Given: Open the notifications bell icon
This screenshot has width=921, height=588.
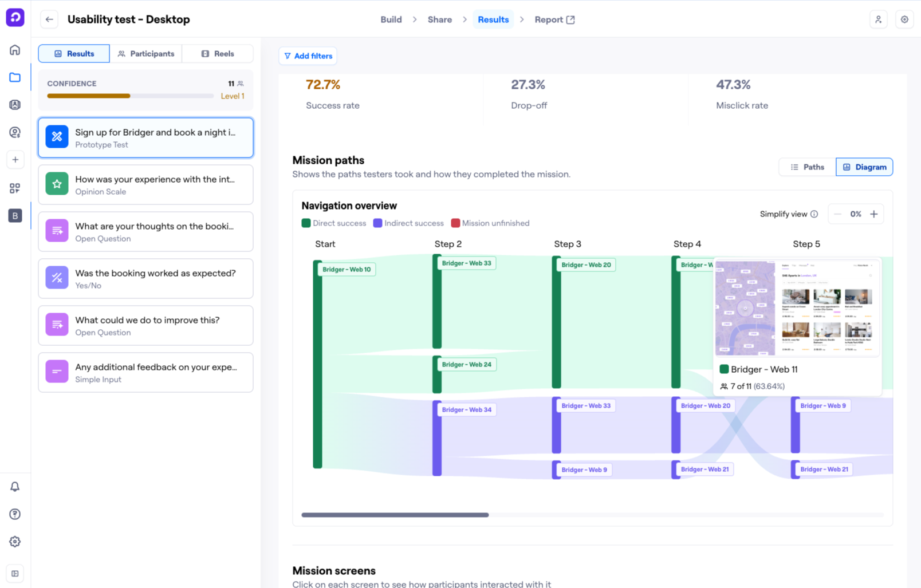Looking at the screenshot, I should click(15, 487).
